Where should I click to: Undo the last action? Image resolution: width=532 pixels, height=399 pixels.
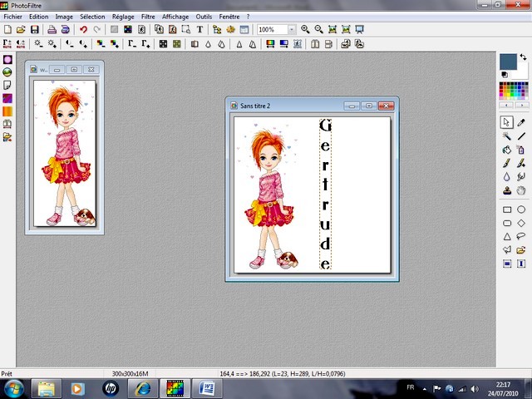pos(83,30)
